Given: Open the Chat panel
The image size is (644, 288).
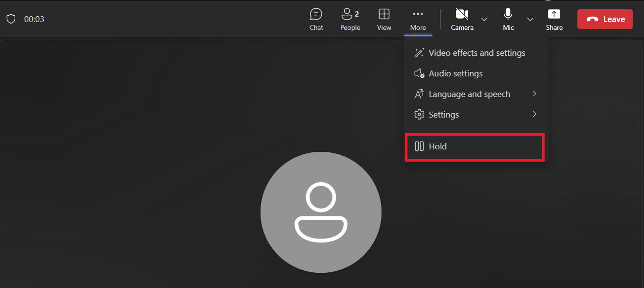Looking at the screenshot, I should (x=316, y=19).
